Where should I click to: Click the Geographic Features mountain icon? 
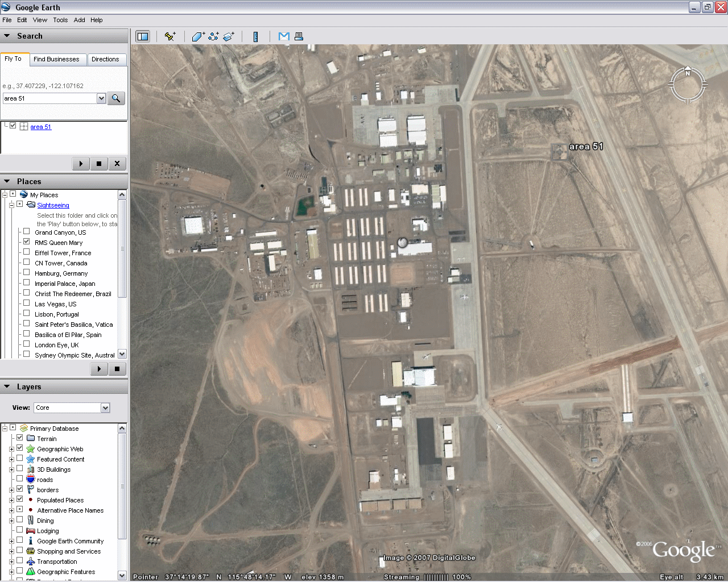[x=31, y=571]
